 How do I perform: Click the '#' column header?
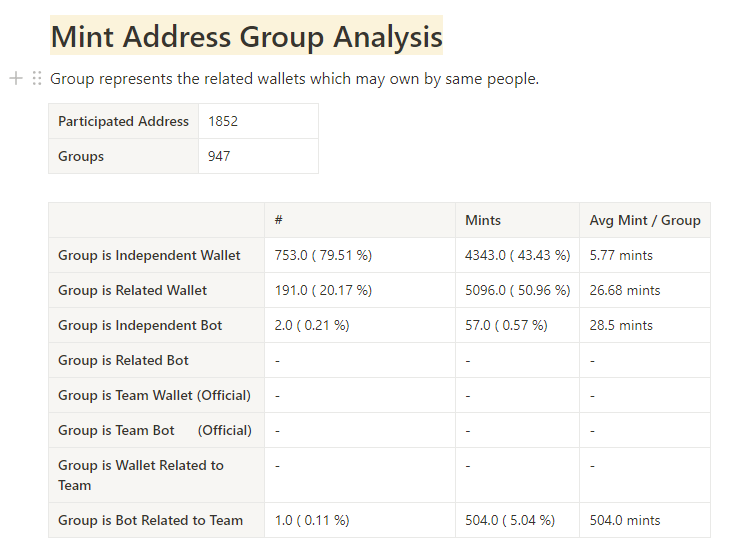(x=360, y=220)
